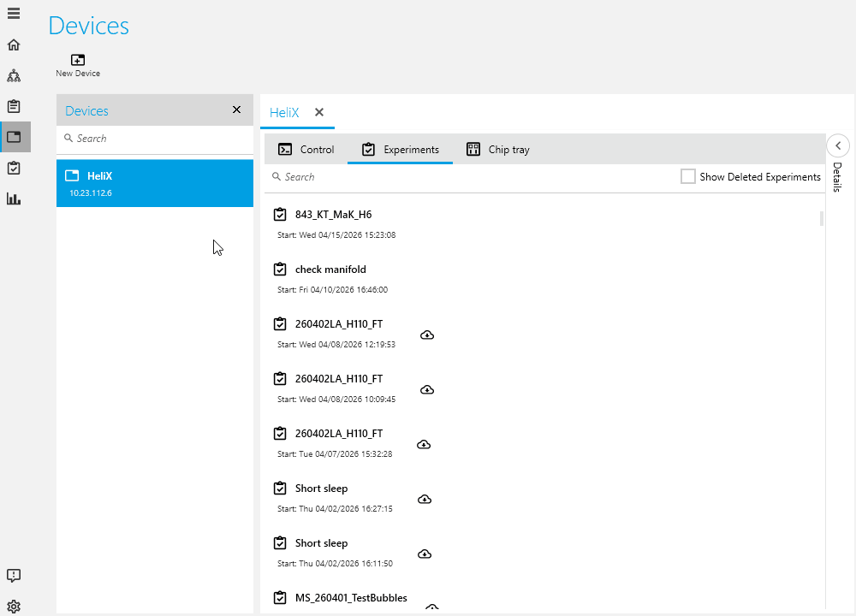Viewport: 856px width, 616px height.
Task: Click cloud download icon for 10:09:45 experiment
Action: [x=427, y=389]
